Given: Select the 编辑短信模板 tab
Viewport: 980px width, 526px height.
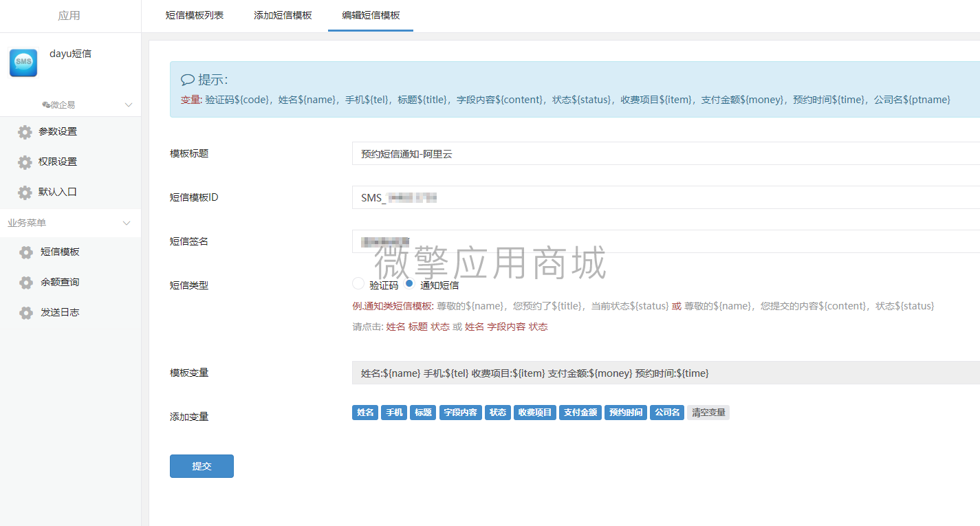Looking at the screenshot, I should 371,15.
